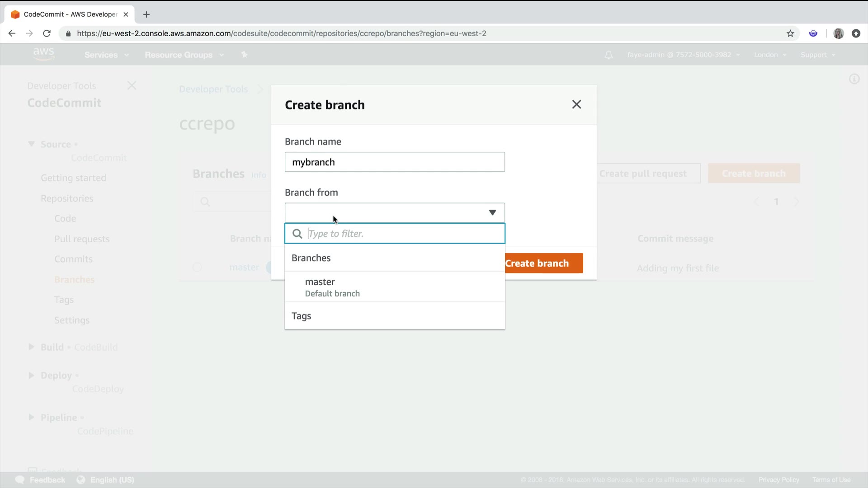Select the master branch radio button
868x488 pixels.
tap(197, 267)
